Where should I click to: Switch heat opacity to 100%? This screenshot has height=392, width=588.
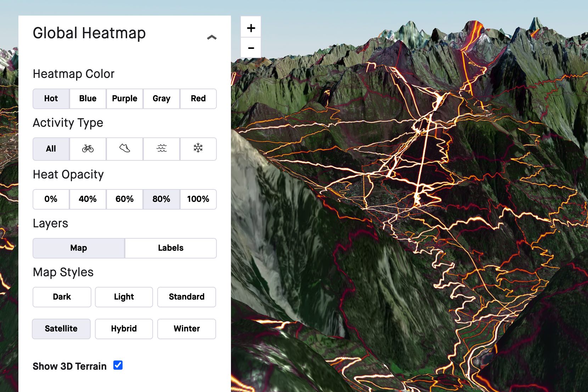pos(198,199)
